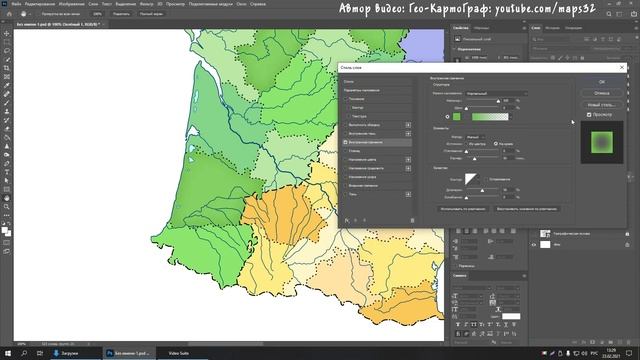The height and width of the screenshot is (360, 640).
Task: Click plus button beside Внутренняя тень
Action: 408,133
